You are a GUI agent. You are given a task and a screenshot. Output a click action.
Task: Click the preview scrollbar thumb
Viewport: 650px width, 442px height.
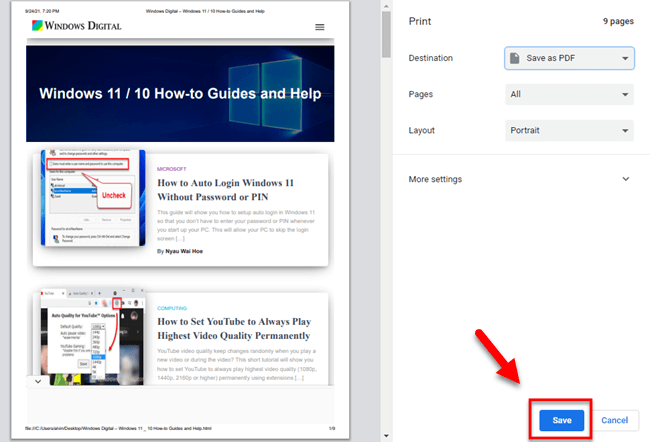pos(386,34)
